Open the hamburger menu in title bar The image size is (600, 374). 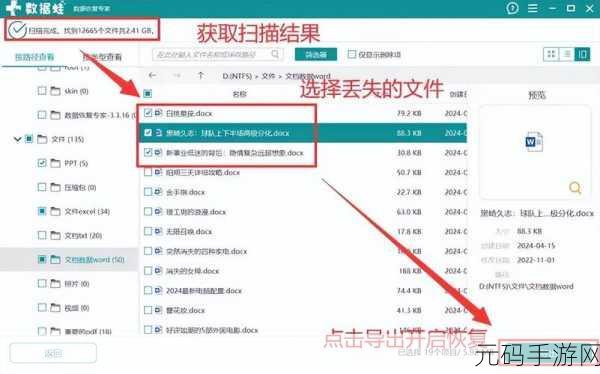533,8
